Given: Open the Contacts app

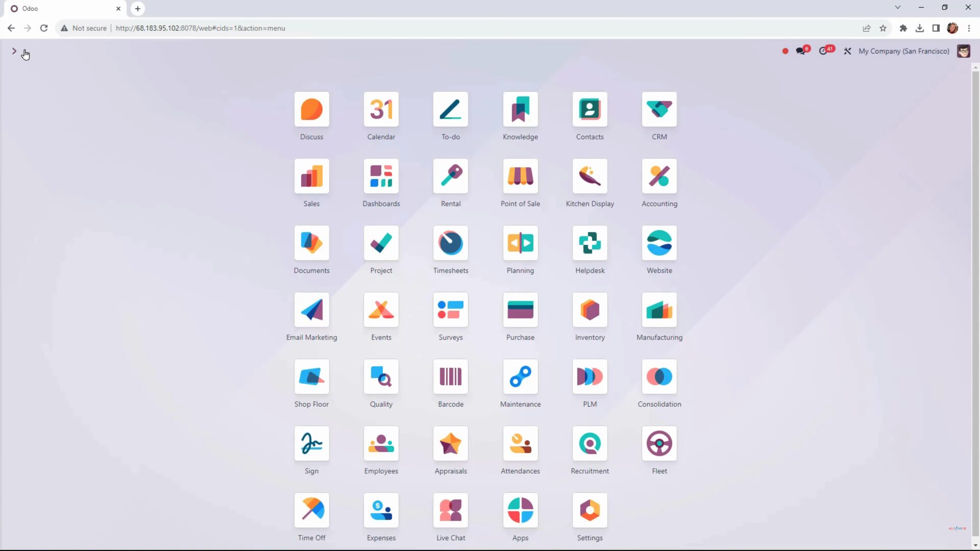Looking at the screenshot, I should click(590, 109).
